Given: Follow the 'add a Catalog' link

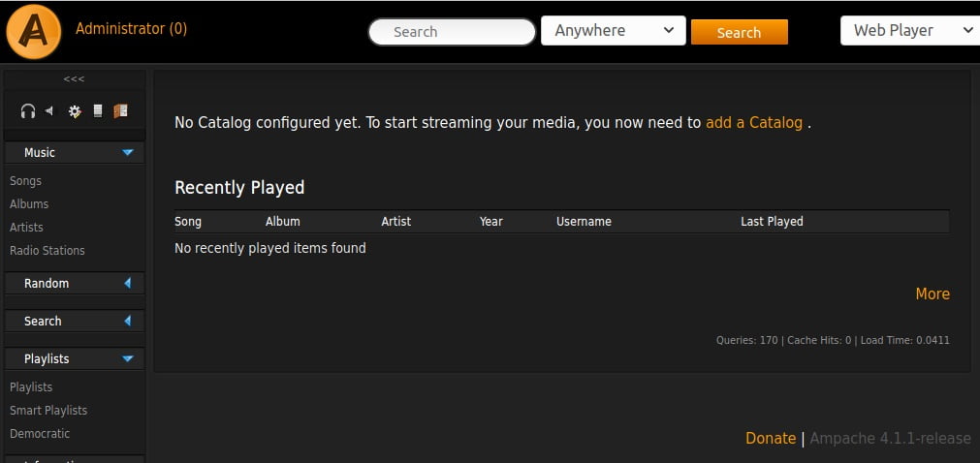Looking at the screenshot, I should click(x=754, y=123).
